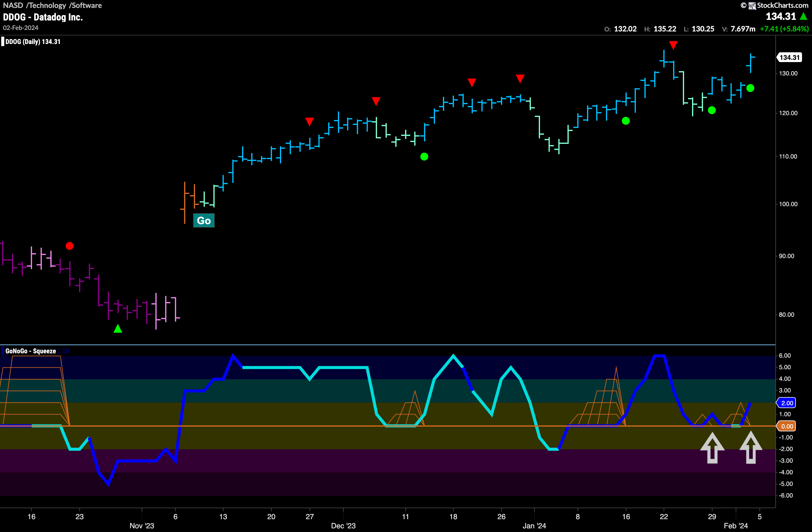Click the latest price bar at 134
This screenshot has height=532, width=812.
tap(751, 63)
